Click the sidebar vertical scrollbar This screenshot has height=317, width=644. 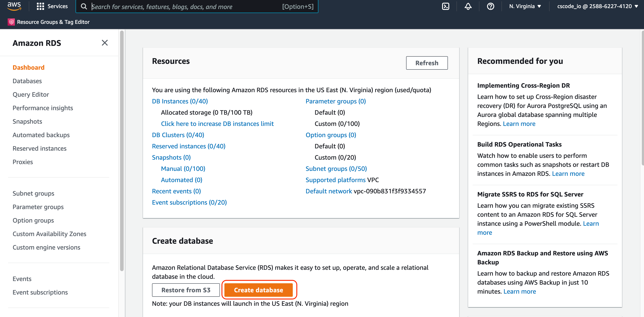click(x=122, y=150)
